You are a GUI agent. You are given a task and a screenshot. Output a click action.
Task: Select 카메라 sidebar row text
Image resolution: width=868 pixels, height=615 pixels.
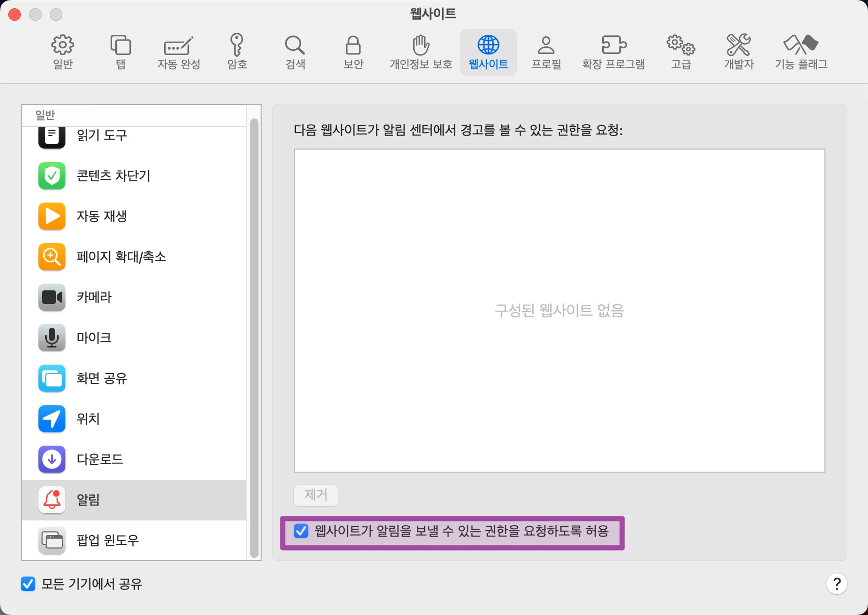94,297
